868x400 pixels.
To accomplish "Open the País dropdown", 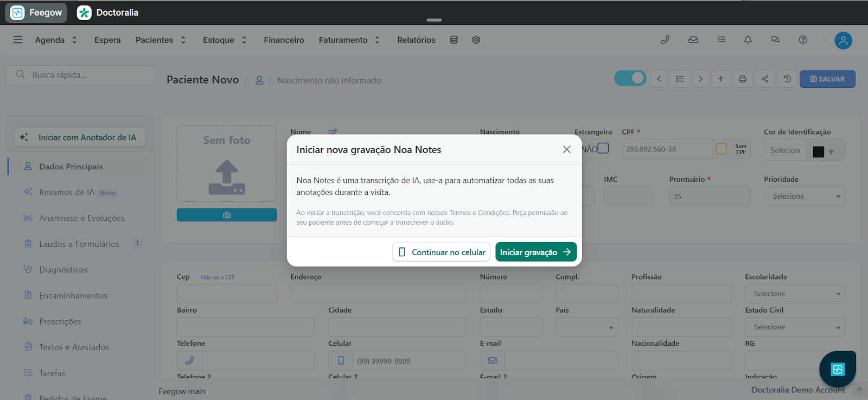I will tap(586, 327).
